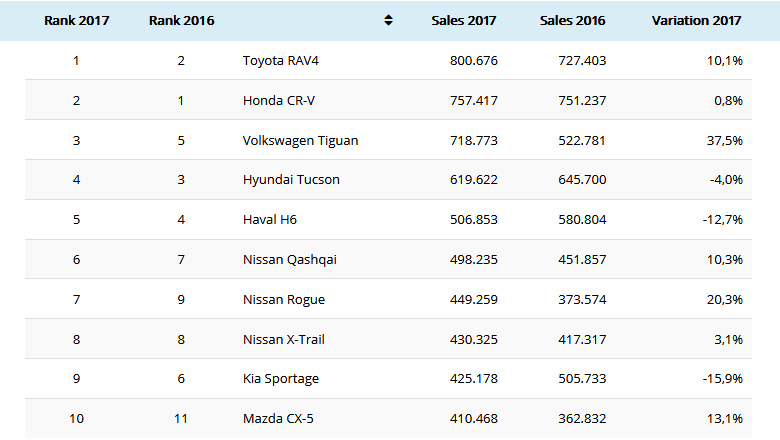
Task: Click Toyota RAV4 sales 2017 value 800.676
Action: click(x=474, y=61)
